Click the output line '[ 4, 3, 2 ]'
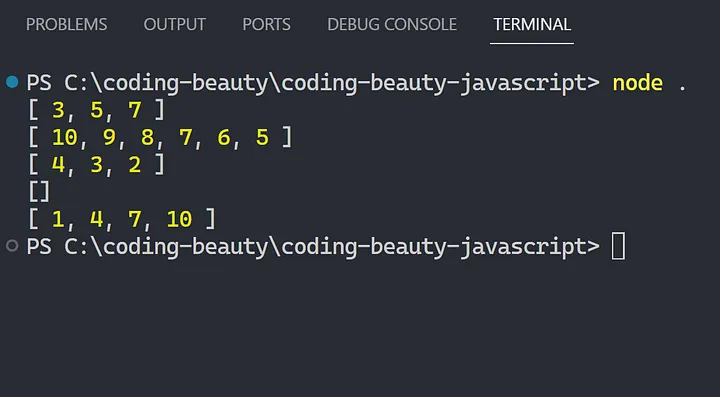The image size is (720, 397). 96,164
